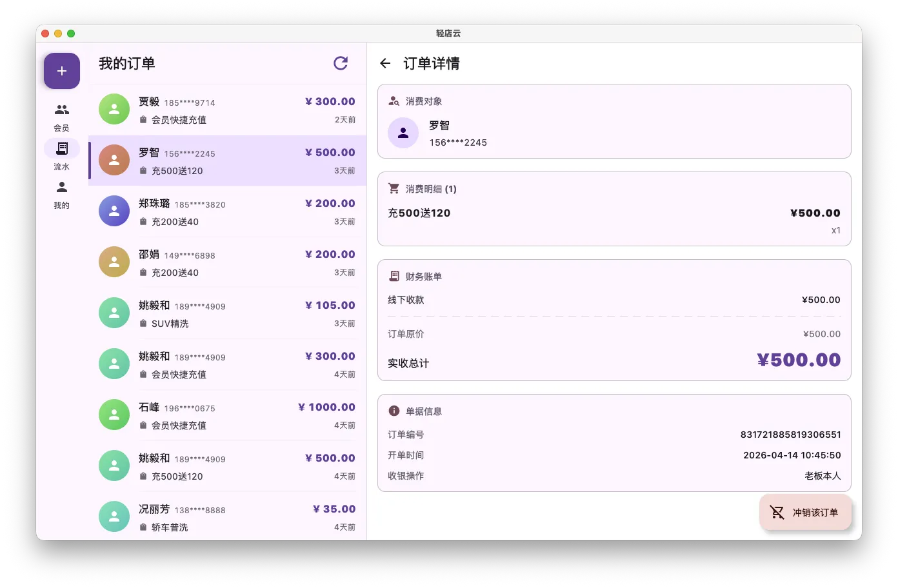
Task: Click the info icon next to 单据信息
Action: click(x=394, y=411)
